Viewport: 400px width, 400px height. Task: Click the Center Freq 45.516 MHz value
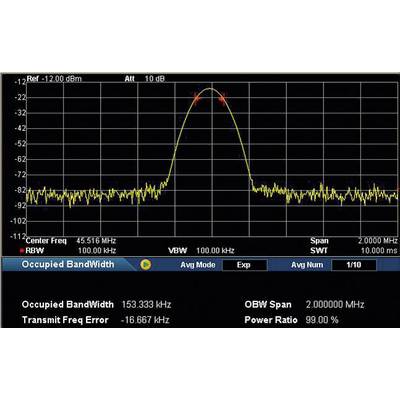pos(96,241)
